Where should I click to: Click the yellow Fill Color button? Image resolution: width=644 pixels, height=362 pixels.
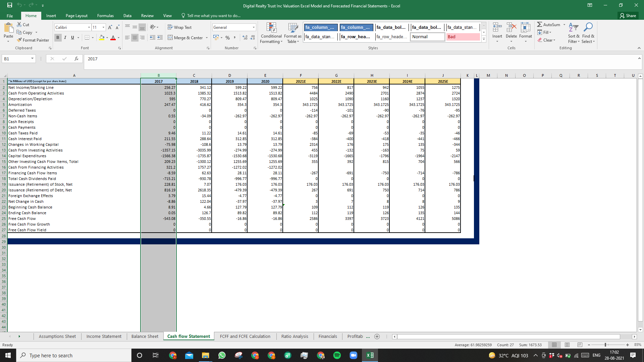point(102,38)
